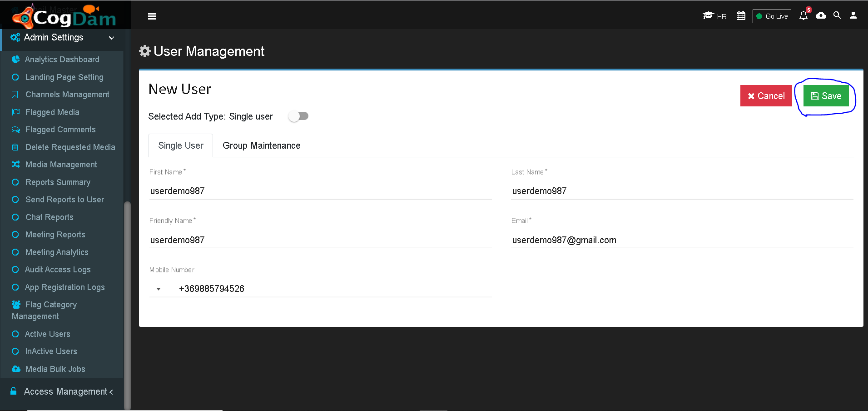
Task: Click the search magnifier icon
Action: click(x=837, y=15)
